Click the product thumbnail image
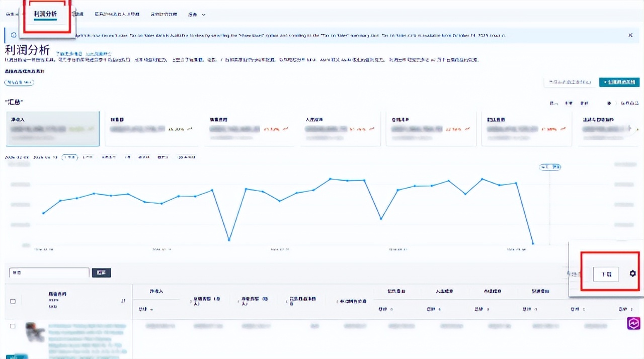Screen dimensions: 644x359 click(x=35, y=332)
